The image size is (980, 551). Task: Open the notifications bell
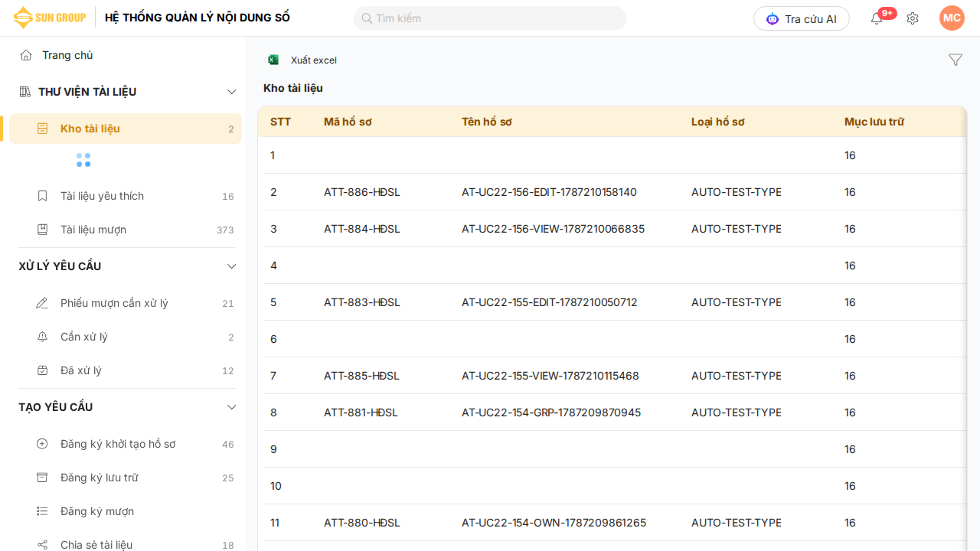click(877, 18)
